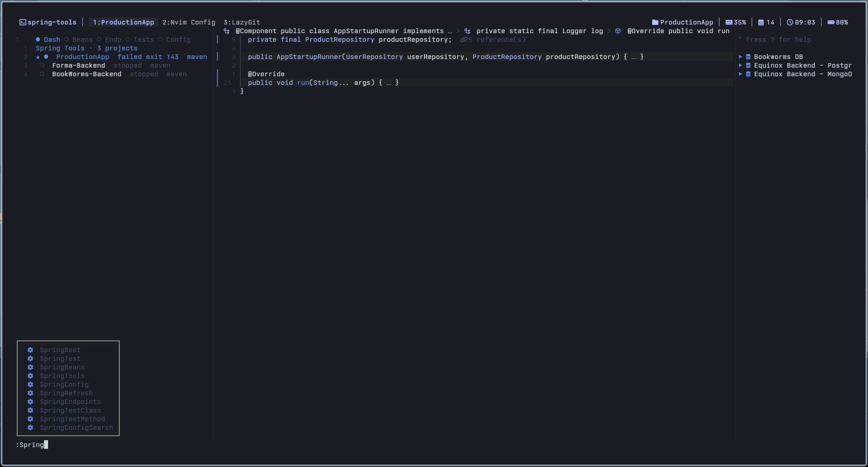
Task: Select the Tests view radio circle
Action: 127,39
